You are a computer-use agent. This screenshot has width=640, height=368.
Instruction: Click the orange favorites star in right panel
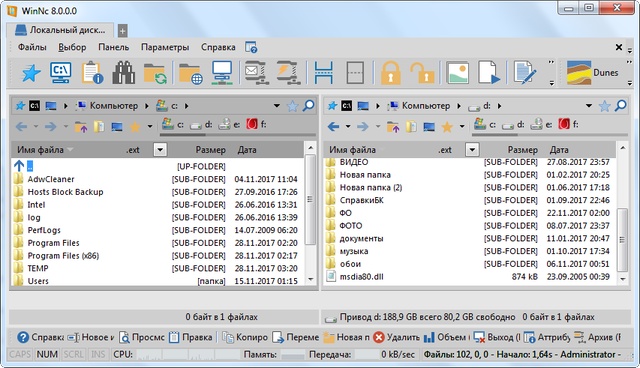pyautogui.click(x=447, y=127)
